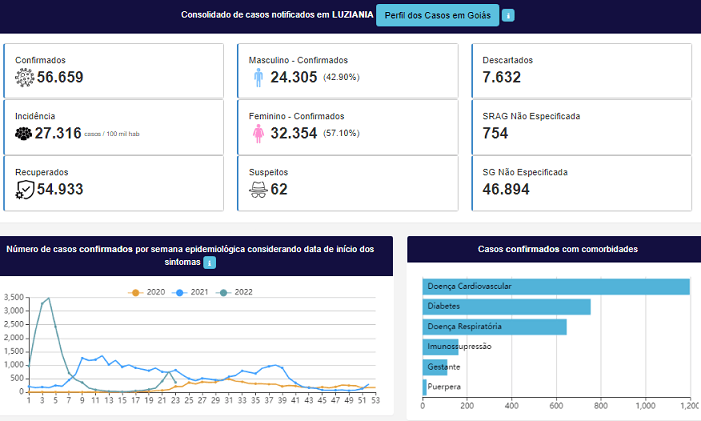This screenshot has height=421, width=701.
Task: Click info icon in weekly cases chart title
Action: (x=209, y=262)
